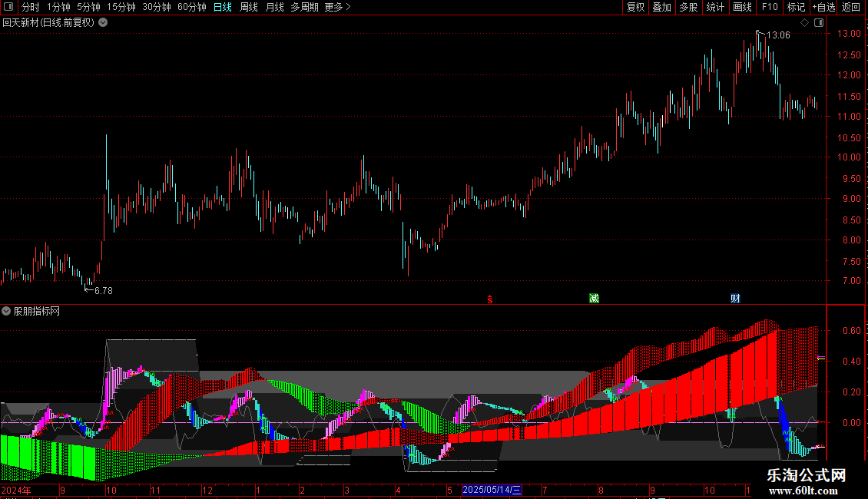Toggle the right side panel icon

tap(819, 23)
